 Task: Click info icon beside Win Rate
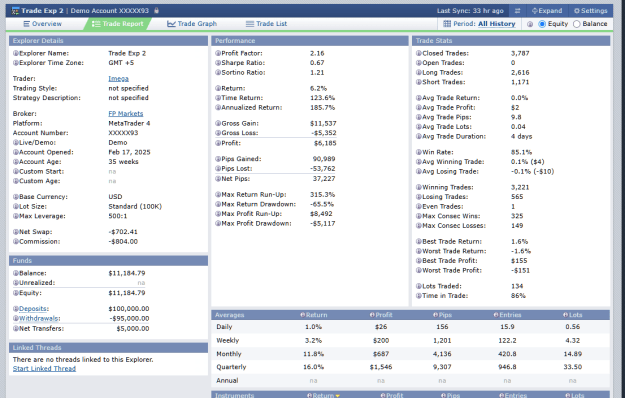(x=419, y=152)
